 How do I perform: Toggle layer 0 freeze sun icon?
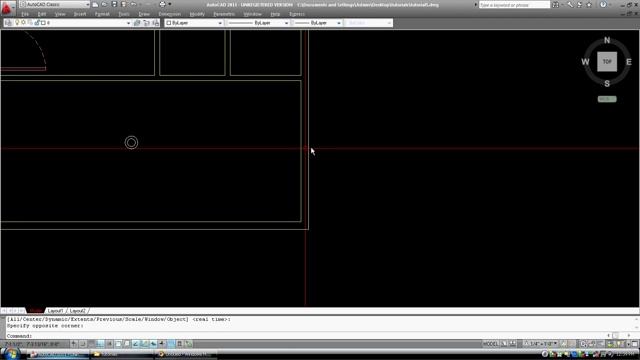(x=23, y=23)
